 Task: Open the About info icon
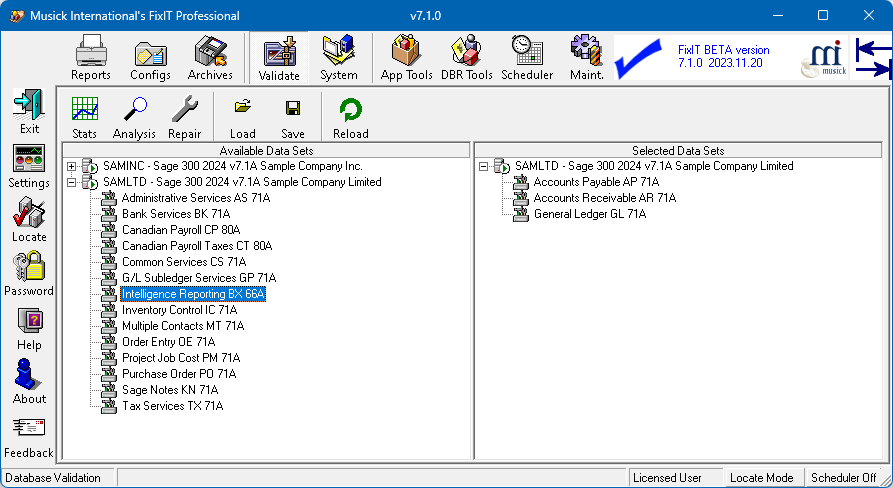29,382
